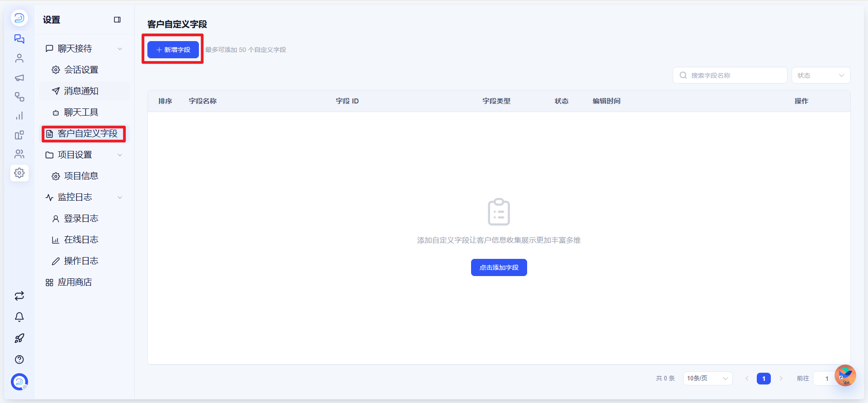Open 在线日志 in the sidebar
Image resolution: width=868 pixels, height=403 pixels.
click(84, 240)
